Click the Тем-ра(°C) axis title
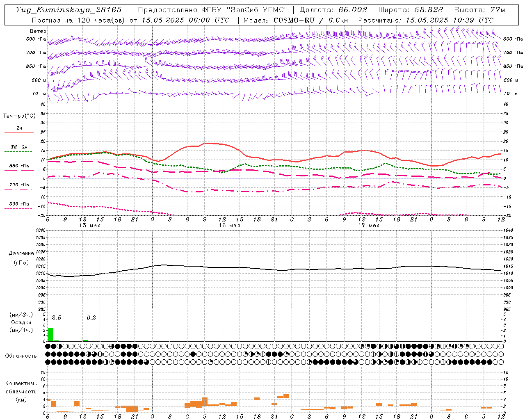The image size is (525, 420). (19, 116)
